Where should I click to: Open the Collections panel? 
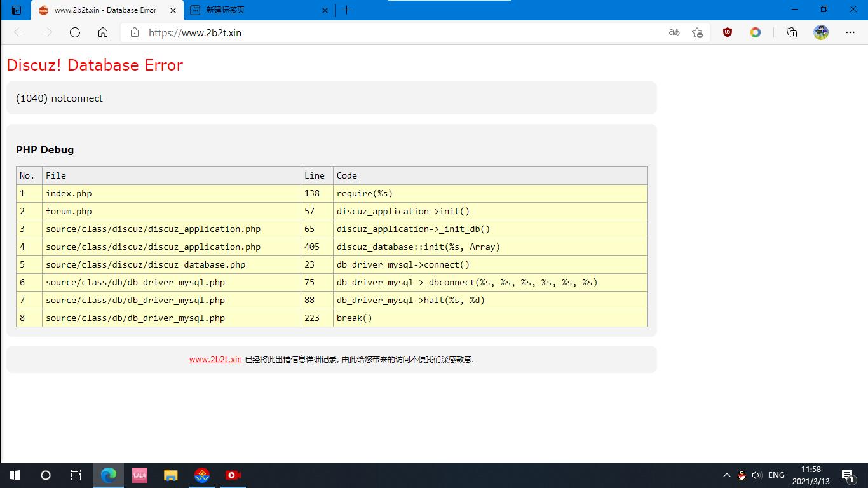pyautogui.click(x=792, y=32)
